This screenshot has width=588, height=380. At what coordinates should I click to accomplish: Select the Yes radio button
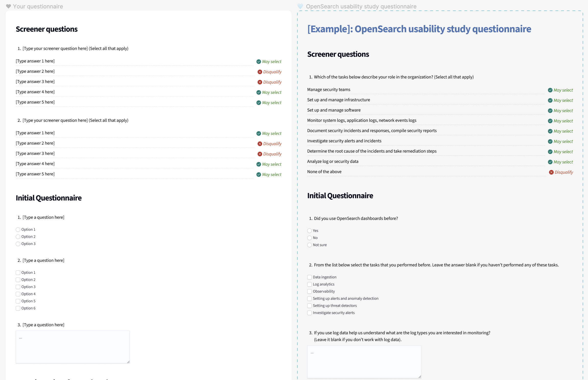310,231
